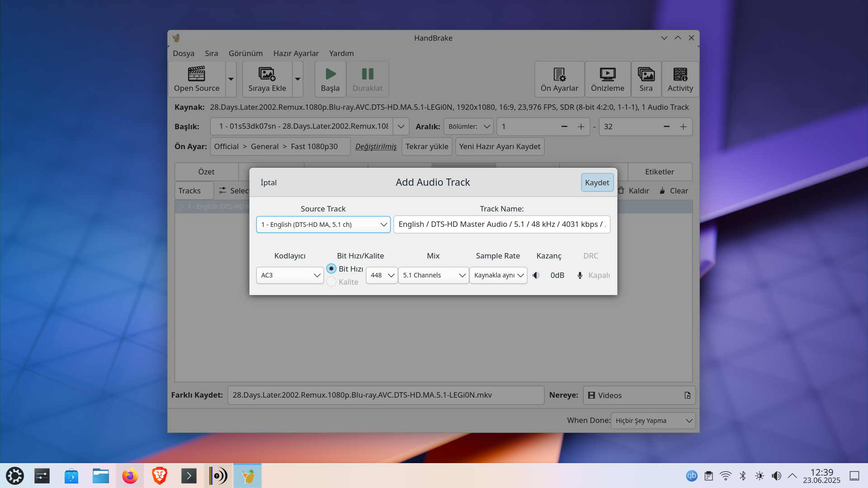Launch Firefox from the taskbar
The image size is (868, 488).
pos(130,476)
